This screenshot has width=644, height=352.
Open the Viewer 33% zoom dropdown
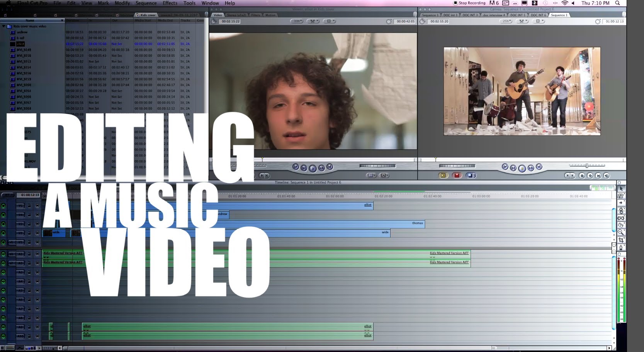click(297, 21)
